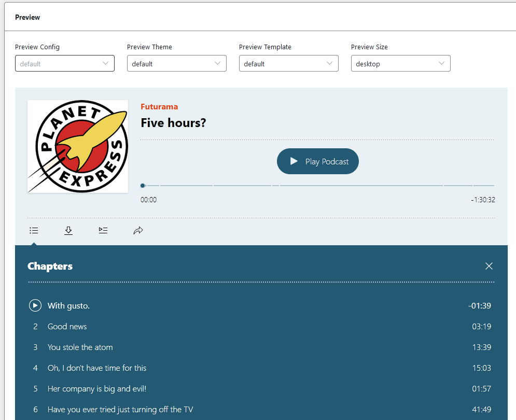Select chapter 2 'Good news'

pyautogui.click(x=261, y=327)
